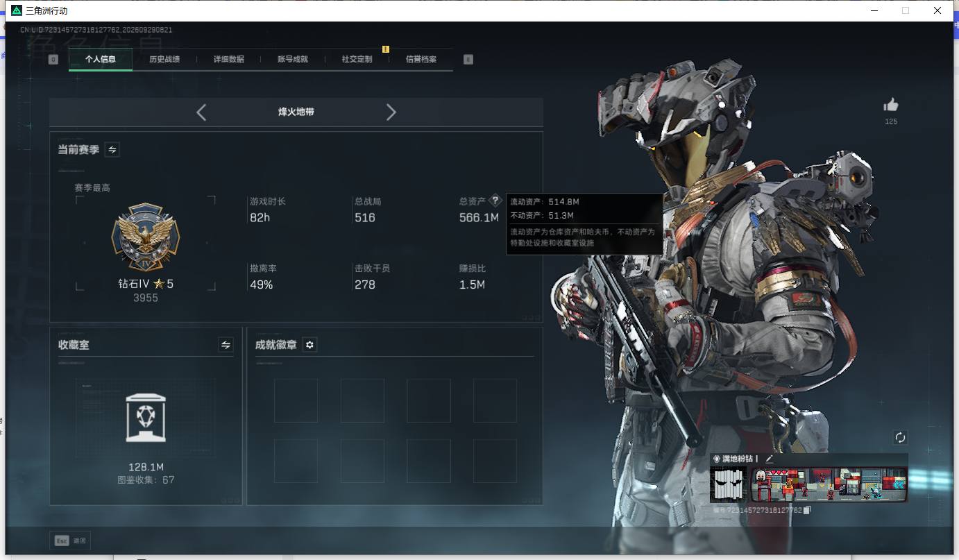The width and height of the screenshot is (959, 560).
Task: Go to the 账号成就 tab
Action: [293, 60]
